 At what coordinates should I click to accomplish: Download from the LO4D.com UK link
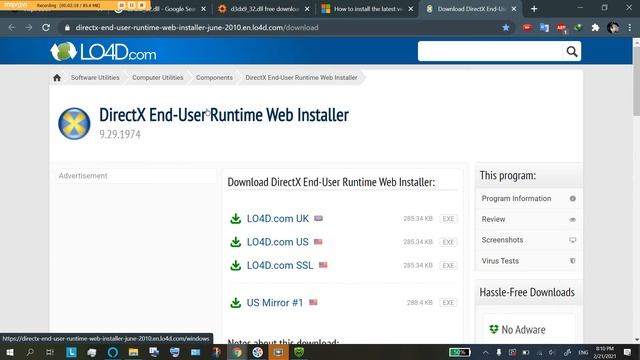pos(278,219)
